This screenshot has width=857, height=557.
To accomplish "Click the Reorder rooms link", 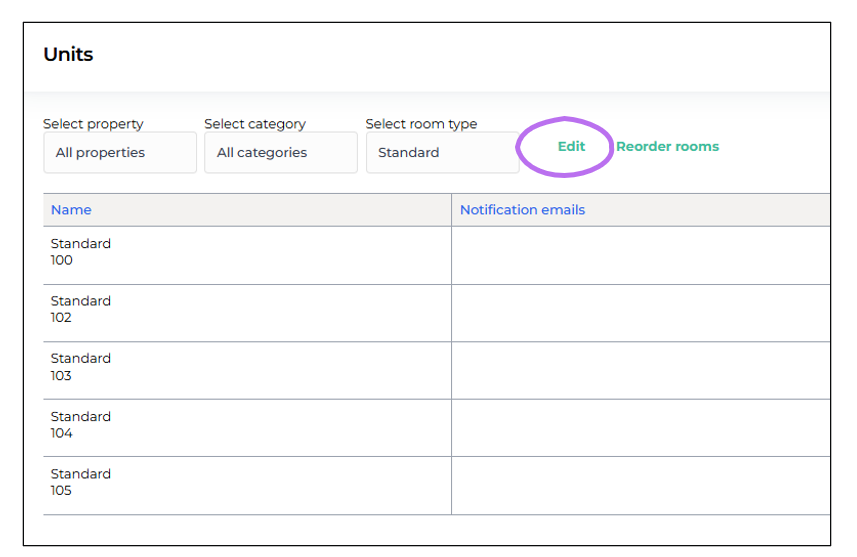I will click(x=667, y=146).
